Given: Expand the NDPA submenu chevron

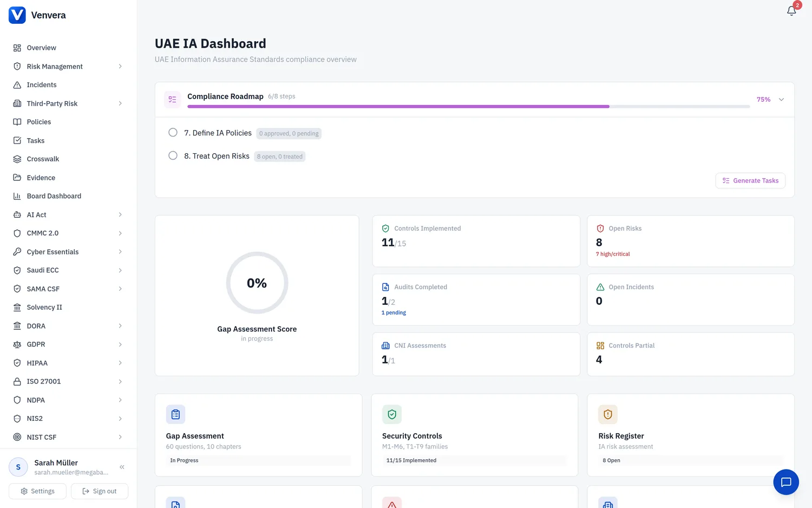Looking at the screenshot, I should (x=120, y=400).
